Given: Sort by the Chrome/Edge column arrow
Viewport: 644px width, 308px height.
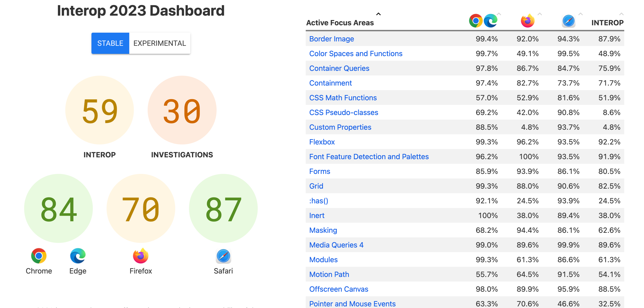Looking at the screenshot, I should pyautogui.click(x=499, y=14).
